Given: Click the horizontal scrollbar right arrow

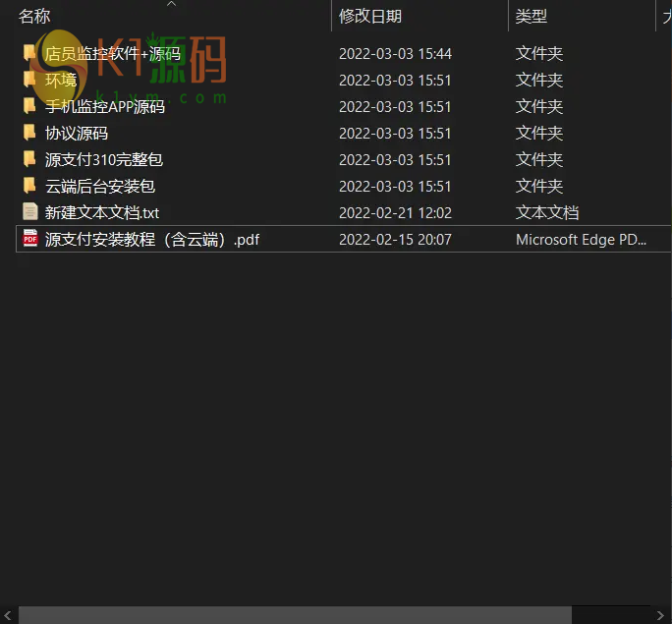Looking at the screenshot, I should tap(660, 616).
